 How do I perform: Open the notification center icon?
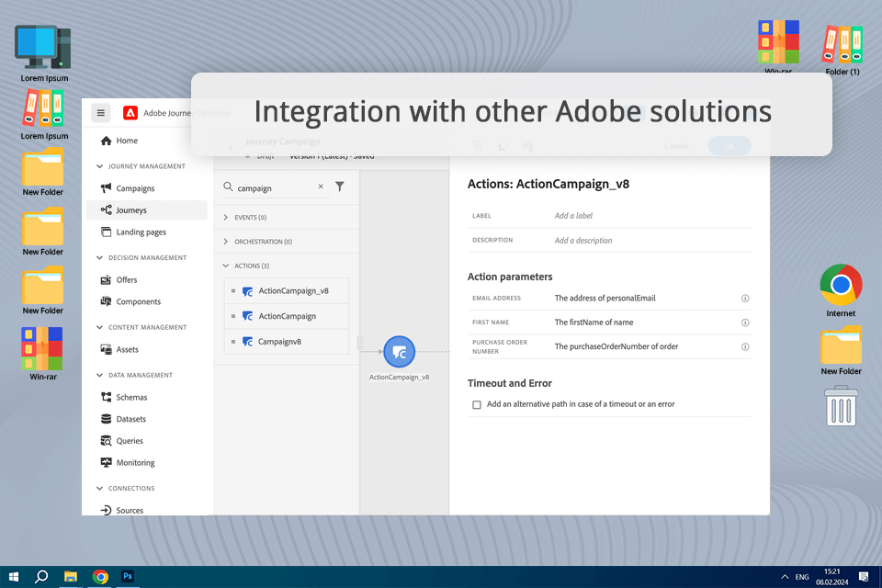pos(864,577)
